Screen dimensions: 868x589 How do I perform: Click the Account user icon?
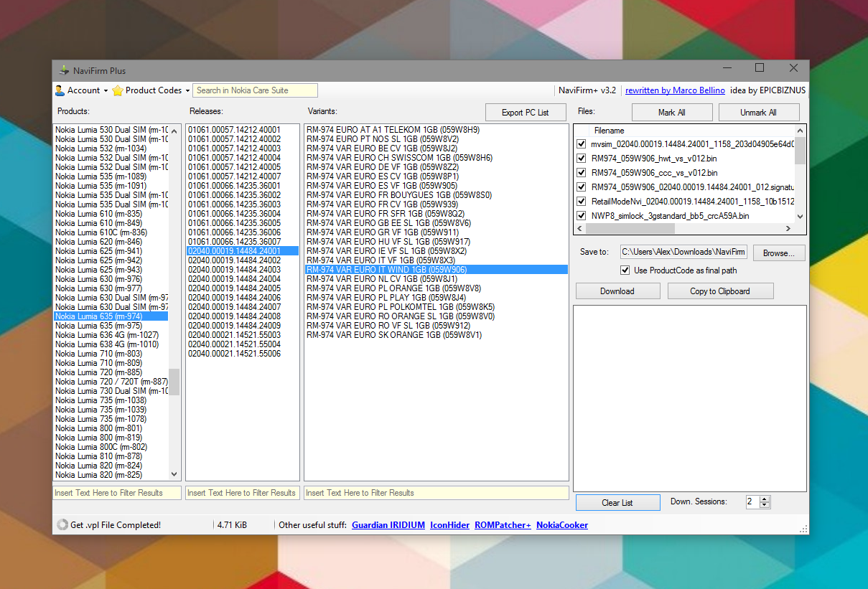tap(60, 90)
